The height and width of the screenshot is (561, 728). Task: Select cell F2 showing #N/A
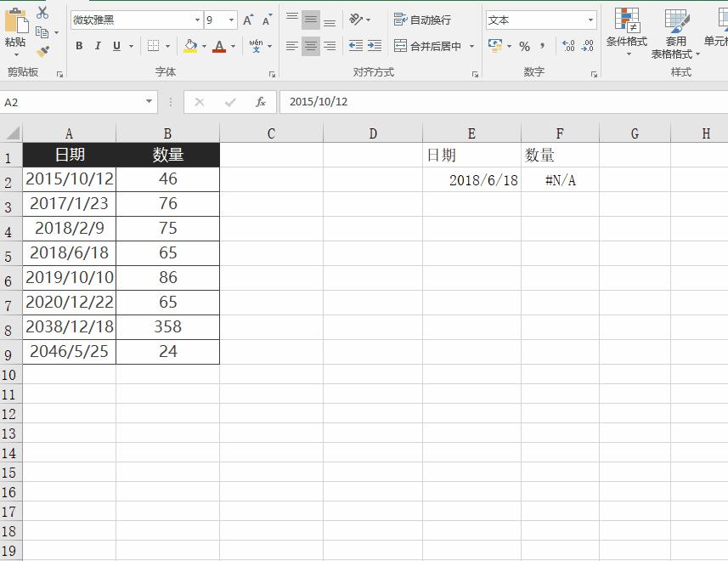pos(560,179)
